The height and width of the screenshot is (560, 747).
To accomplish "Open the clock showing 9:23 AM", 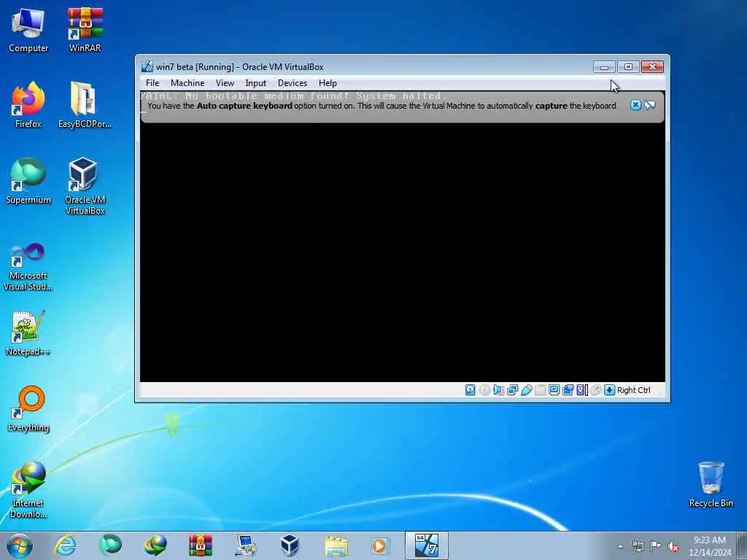I will click(710, 546).
